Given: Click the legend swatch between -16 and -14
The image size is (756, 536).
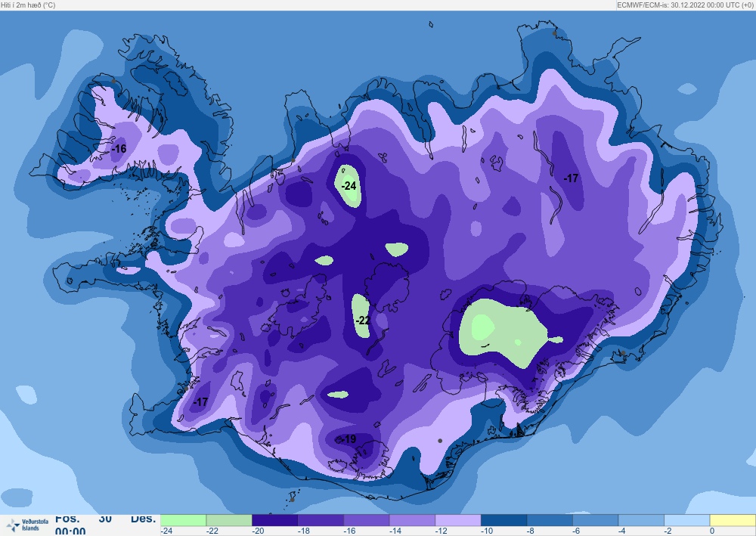Looking at the screenshot, I should click(367, 520).
